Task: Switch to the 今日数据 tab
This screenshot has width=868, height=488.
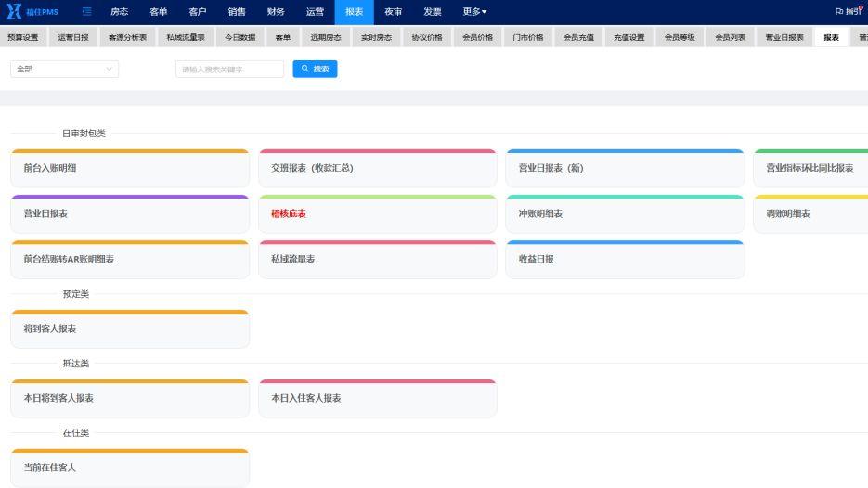Action: (x=240, y=38)
